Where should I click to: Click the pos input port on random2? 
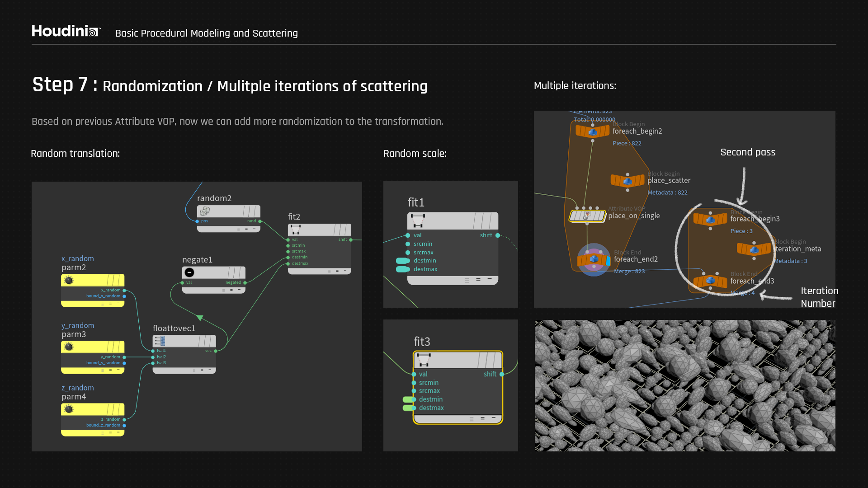(197, 221)
